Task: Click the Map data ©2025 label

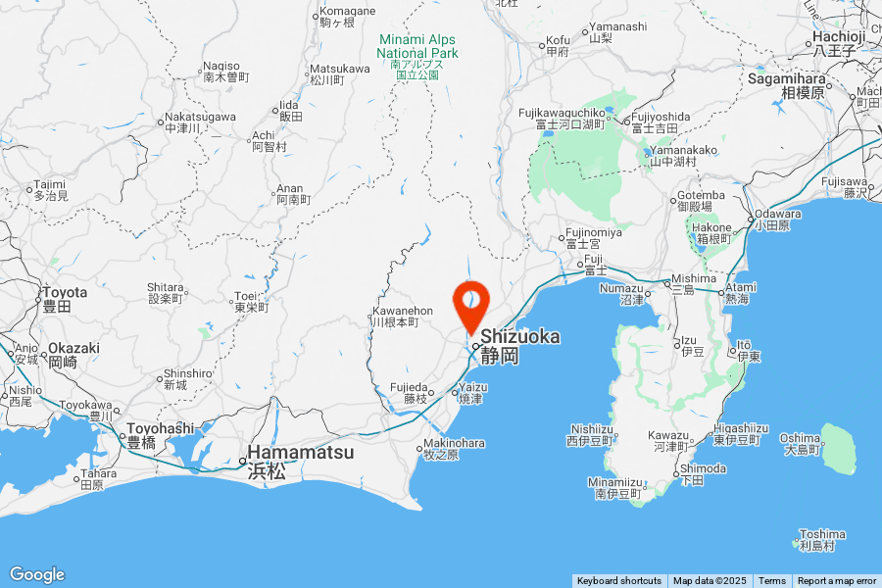Action: (710, 581)
